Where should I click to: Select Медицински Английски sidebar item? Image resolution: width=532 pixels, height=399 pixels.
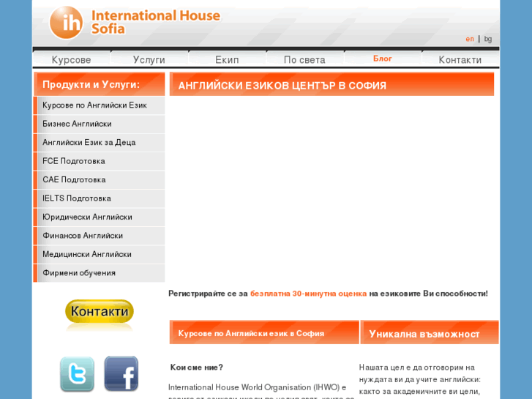pos(99,255)
